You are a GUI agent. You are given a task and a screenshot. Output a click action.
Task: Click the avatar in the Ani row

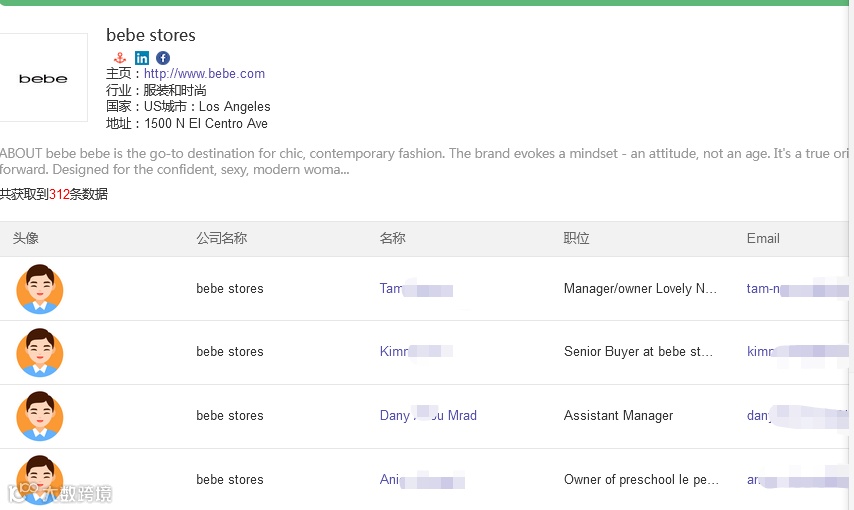(40, 479)
